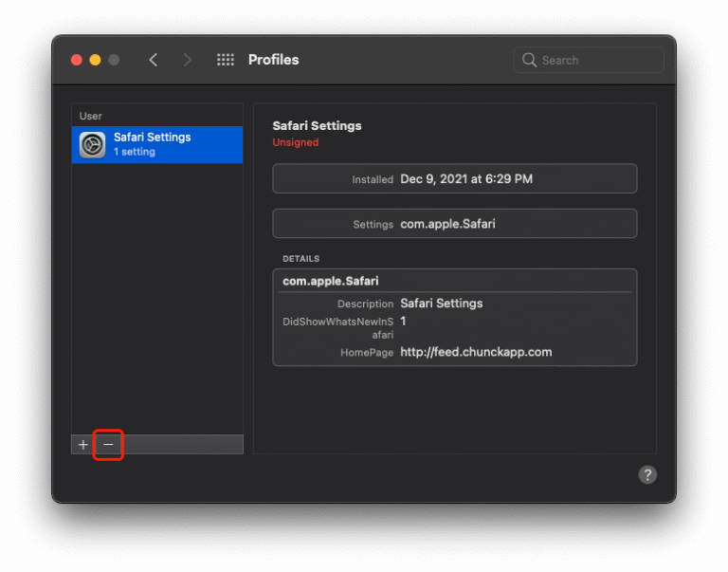Click the HomePage label
The width and height of the screenshot is (728, 572).
click(x=367, y=353)
